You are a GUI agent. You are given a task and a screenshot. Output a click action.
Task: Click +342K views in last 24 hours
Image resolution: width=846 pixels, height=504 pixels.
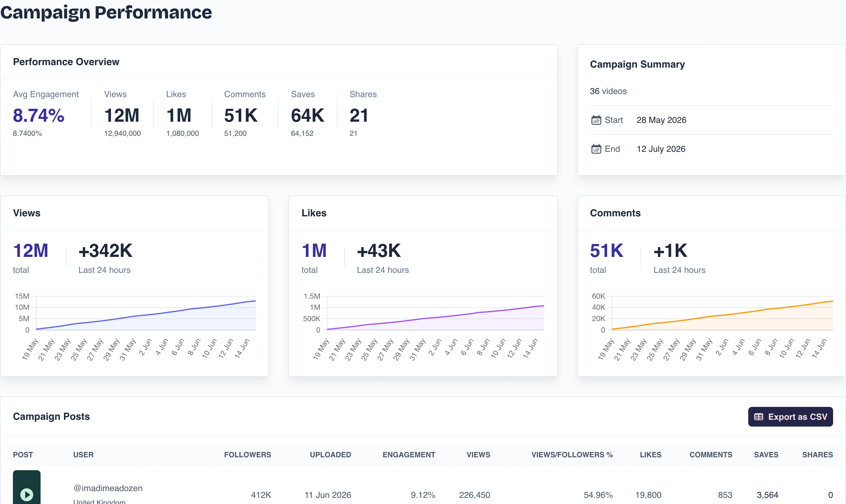coord(105,251)
